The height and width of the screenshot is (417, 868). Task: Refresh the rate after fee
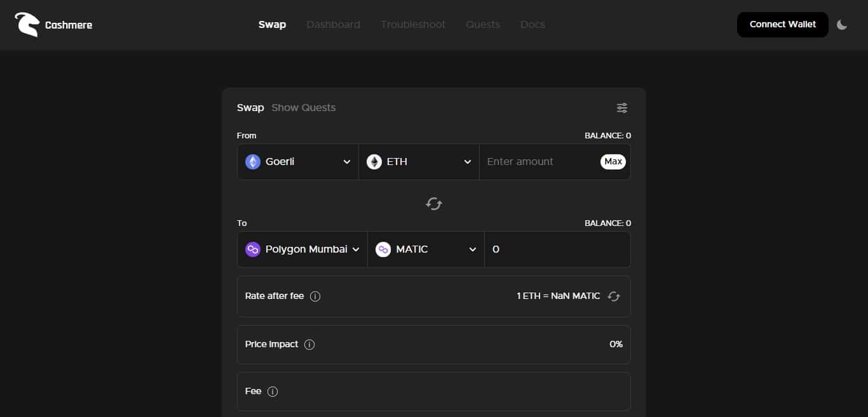(x=614, y=296)
